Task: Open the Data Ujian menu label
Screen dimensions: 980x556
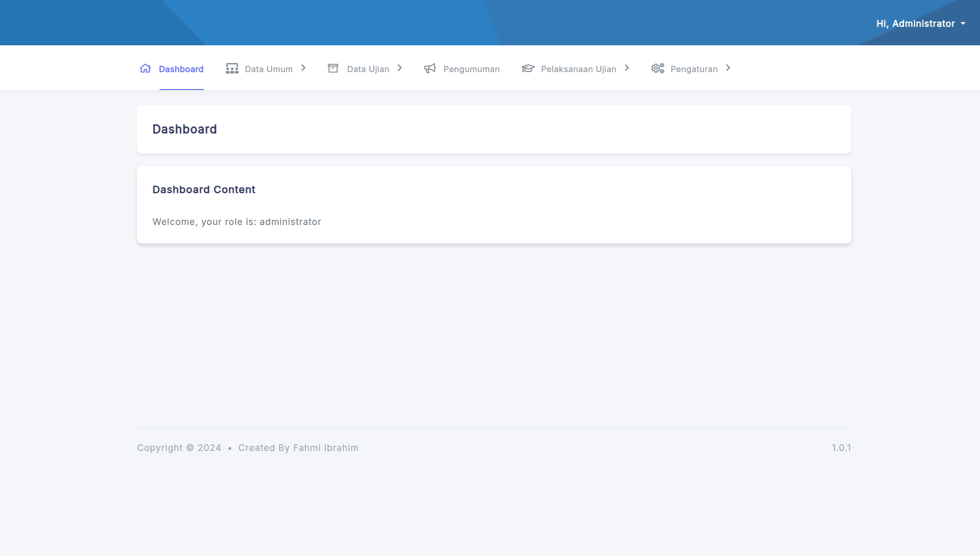Action: (368, 69)
